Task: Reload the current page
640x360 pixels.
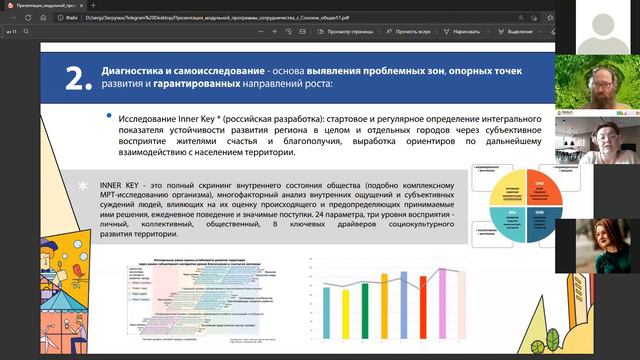Action: coord(28,18)
